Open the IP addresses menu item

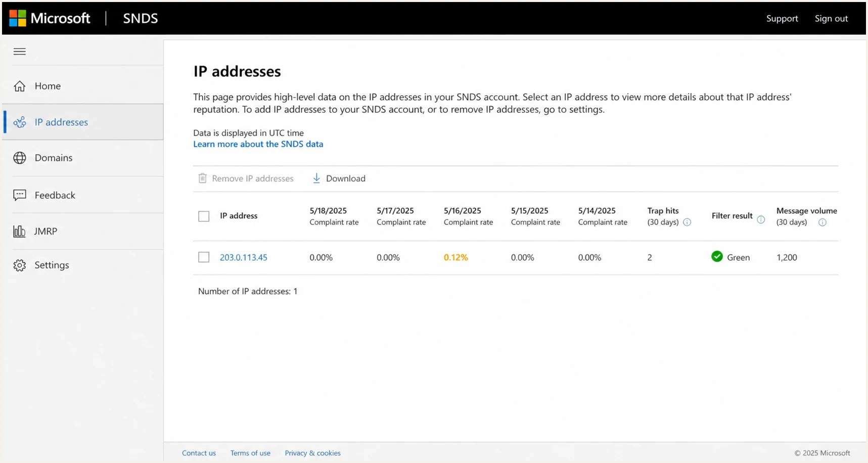click(61, 122)
